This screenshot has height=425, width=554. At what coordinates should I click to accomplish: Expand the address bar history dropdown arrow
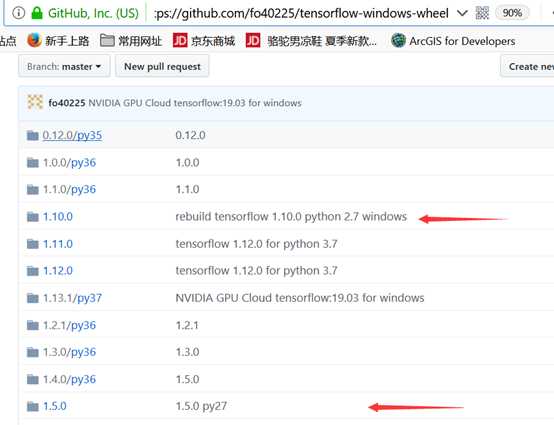pyautogui.click(x=462, y=13)
